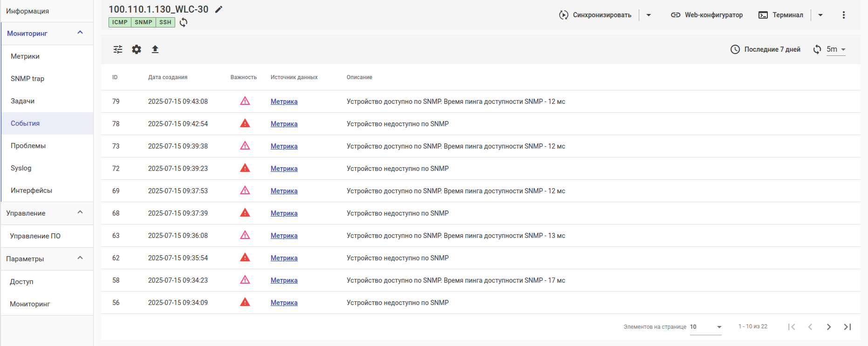The width and height of the screenshot is (868, 346).
Task: Collapse the Мониторинг sidebar section
Action: 80,33
